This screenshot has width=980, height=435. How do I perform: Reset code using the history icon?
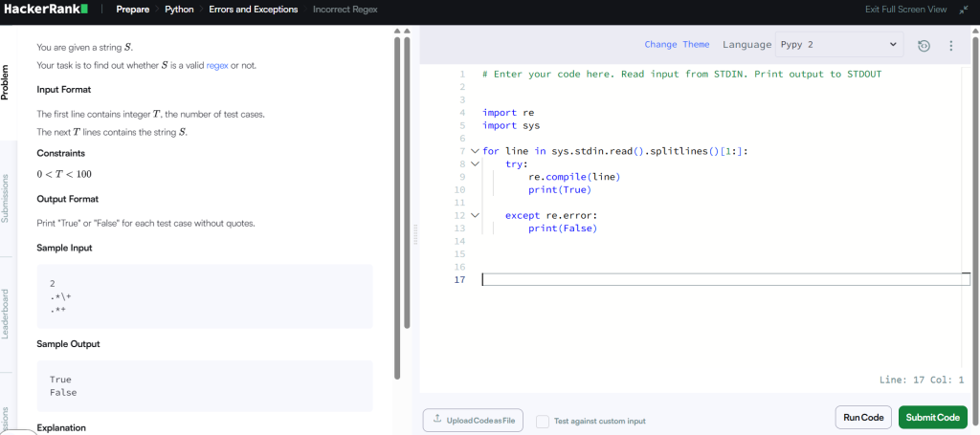[x=924, y=45]
